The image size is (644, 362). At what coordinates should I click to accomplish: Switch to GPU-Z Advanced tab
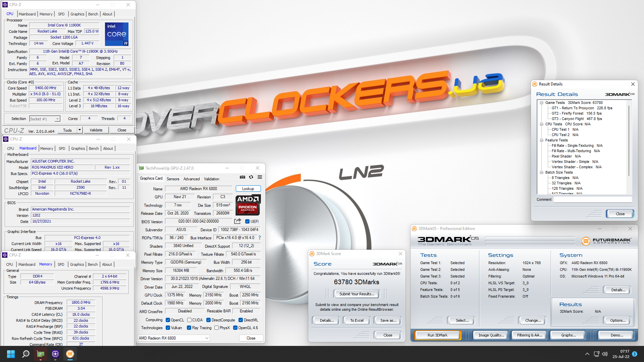click(192, 179)
